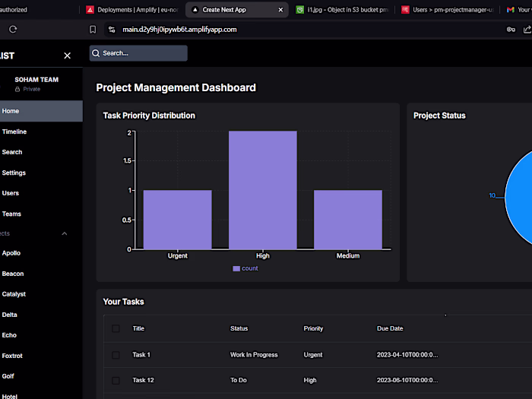Open the Golf project
Image resolution: width=532 pixels, height=399 pixels.
pyautogui.click(x=41, y=376)
